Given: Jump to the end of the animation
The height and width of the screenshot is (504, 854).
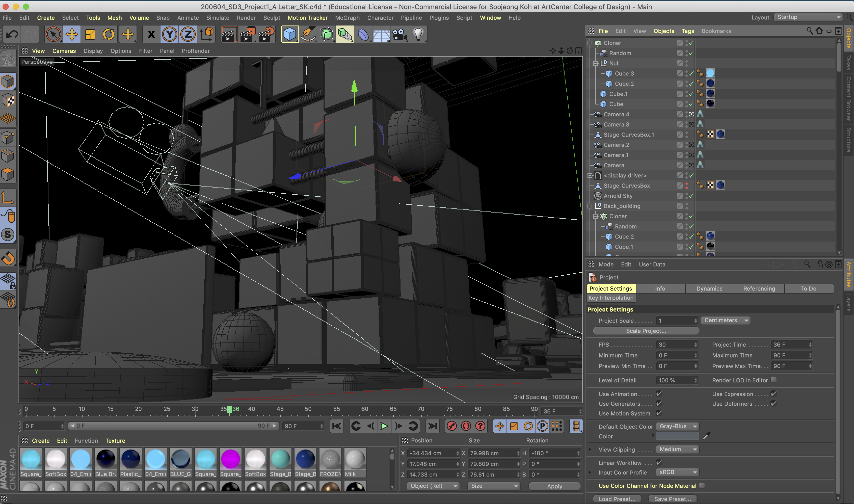Looking at the screenshot, I should [x=432, y=426].
